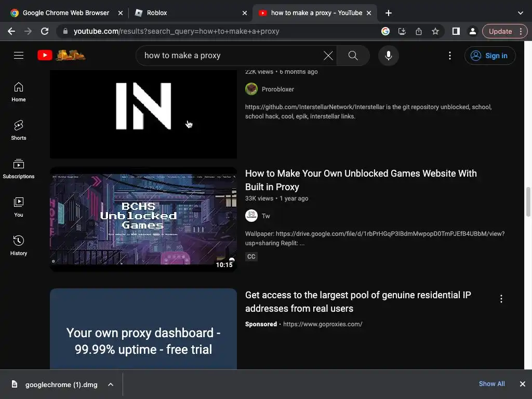Image resolution: width=532 pixels, height=399 pixels.
Task: Open History in the sidebar
Action: [19, 246]
